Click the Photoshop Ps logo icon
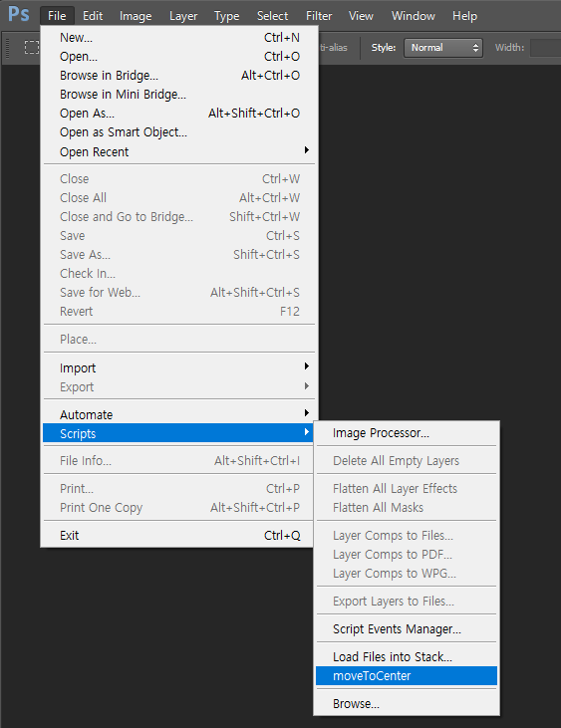The height and width of the screenshot is (728, 561). [x=19, y=14]
